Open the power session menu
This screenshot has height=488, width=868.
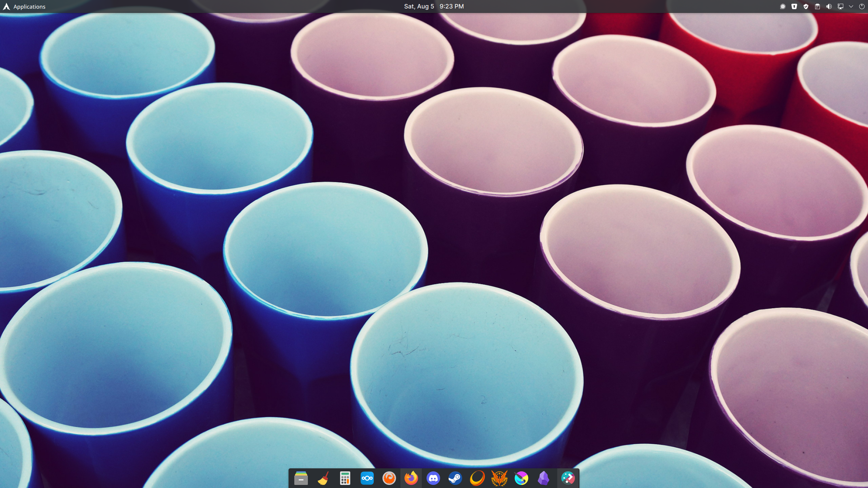862,6
